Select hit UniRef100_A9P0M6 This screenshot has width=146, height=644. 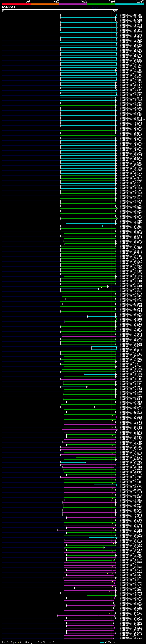131,80
